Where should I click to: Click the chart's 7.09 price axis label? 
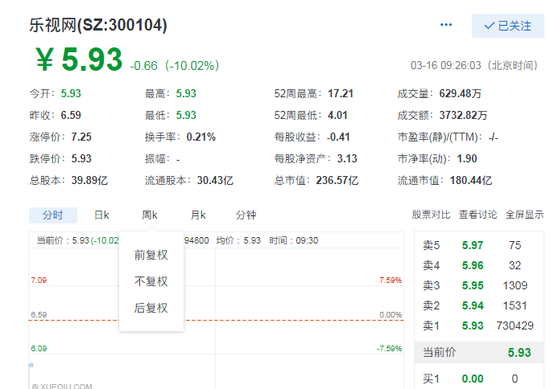click(39, 280)
